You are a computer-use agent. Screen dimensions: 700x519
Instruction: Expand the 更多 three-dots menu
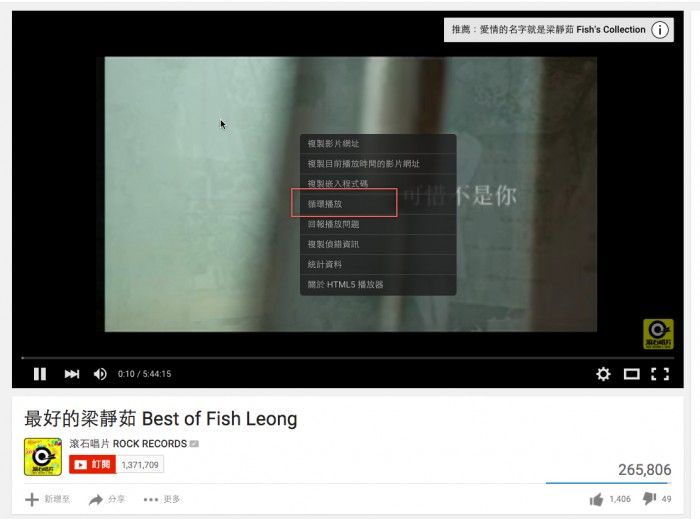tap(162, 499)
